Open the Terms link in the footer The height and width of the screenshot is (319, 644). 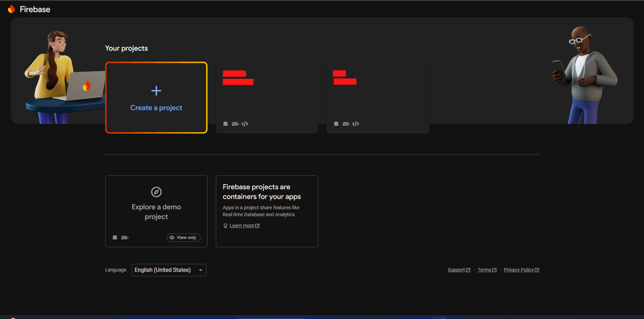coord(484,270)
